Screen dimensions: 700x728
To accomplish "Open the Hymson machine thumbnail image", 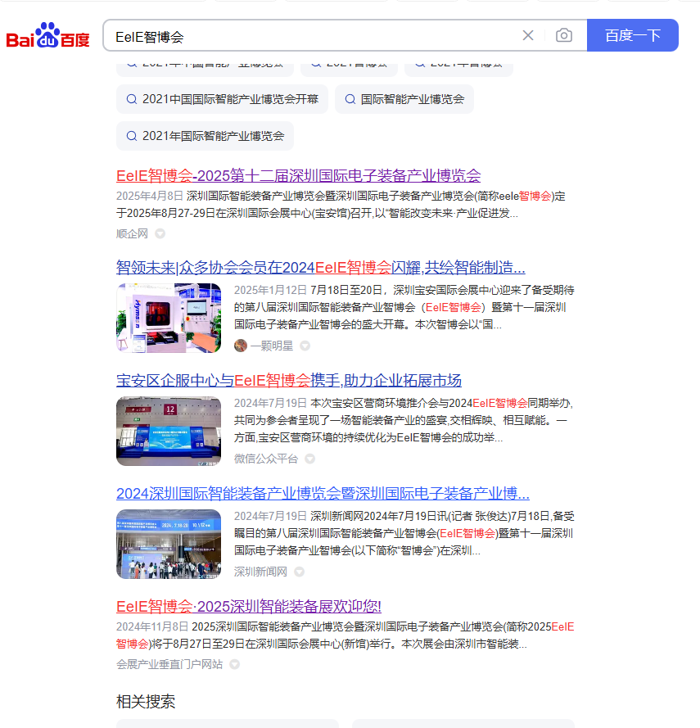I will (169, 318).
